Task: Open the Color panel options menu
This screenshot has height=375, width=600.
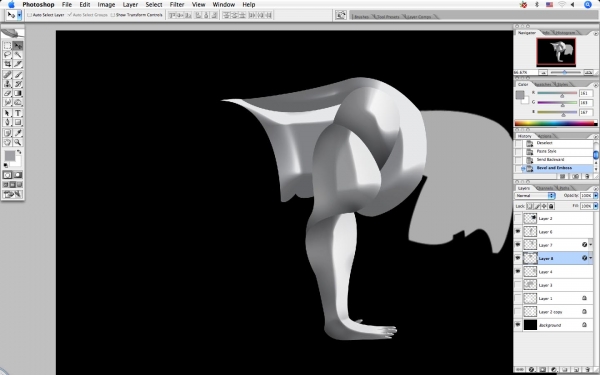Action: 595,85
